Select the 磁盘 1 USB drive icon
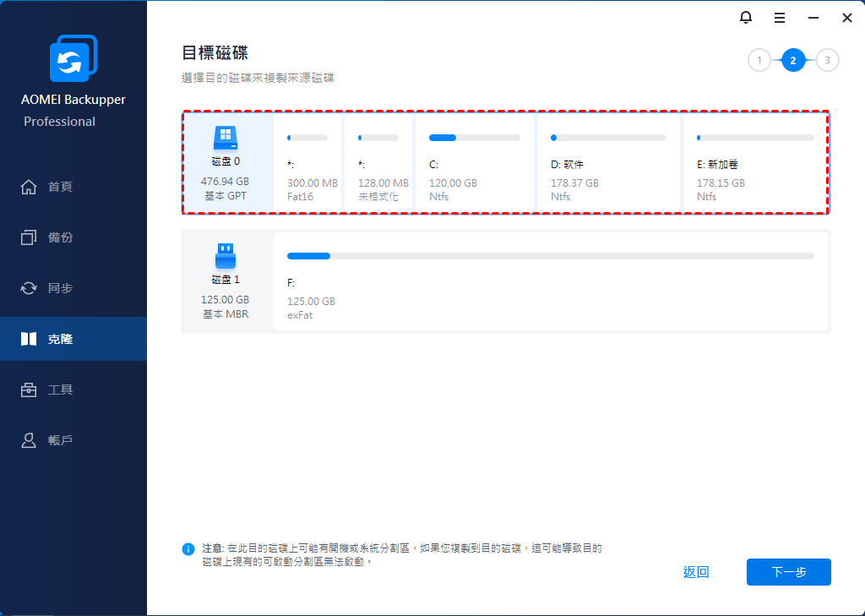The image size is (865, 616). point(225,256)
